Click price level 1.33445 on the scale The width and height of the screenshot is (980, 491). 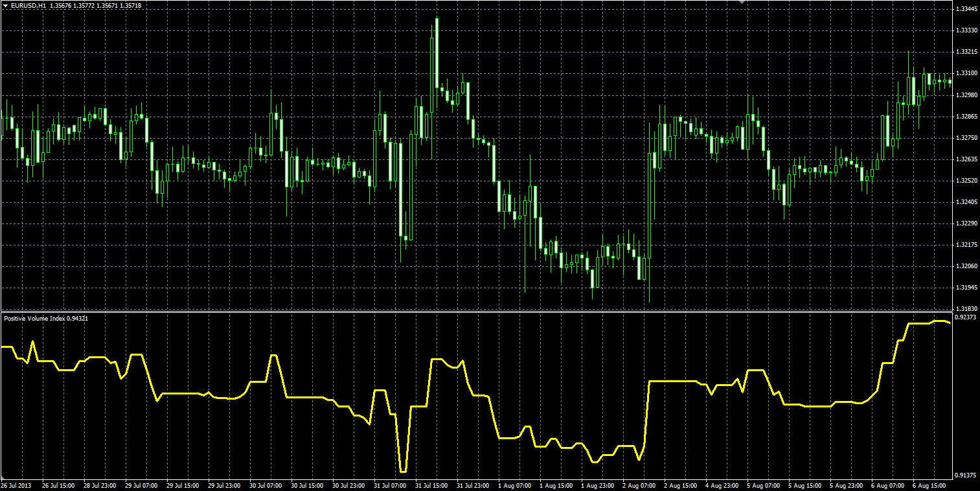click(966, 9)
